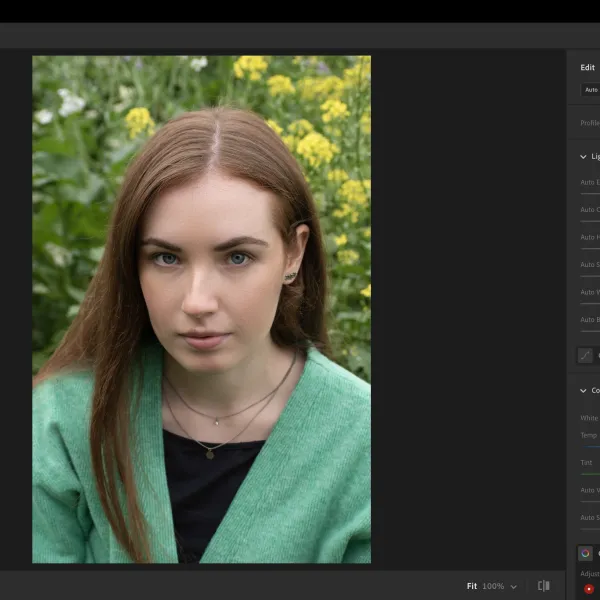Click the White balance label
Viewport: 600px width, 600px height.
(590, 418)
